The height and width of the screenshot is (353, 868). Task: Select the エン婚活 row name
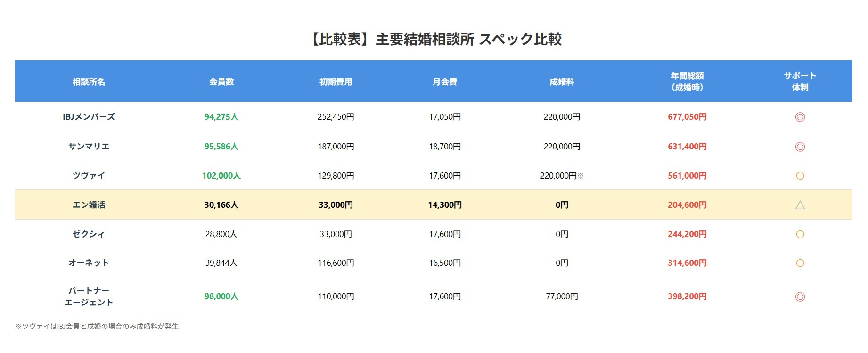point(89,205)
